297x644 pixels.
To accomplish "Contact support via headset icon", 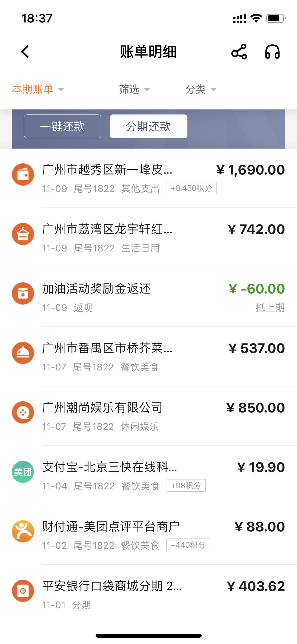I will click(272, 52).
